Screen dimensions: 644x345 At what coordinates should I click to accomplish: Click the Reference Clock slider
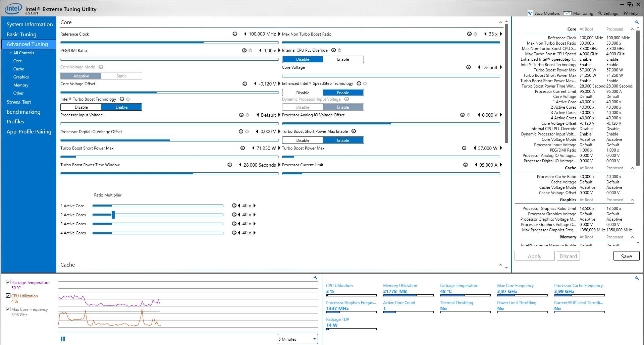(x=169, y=43)
